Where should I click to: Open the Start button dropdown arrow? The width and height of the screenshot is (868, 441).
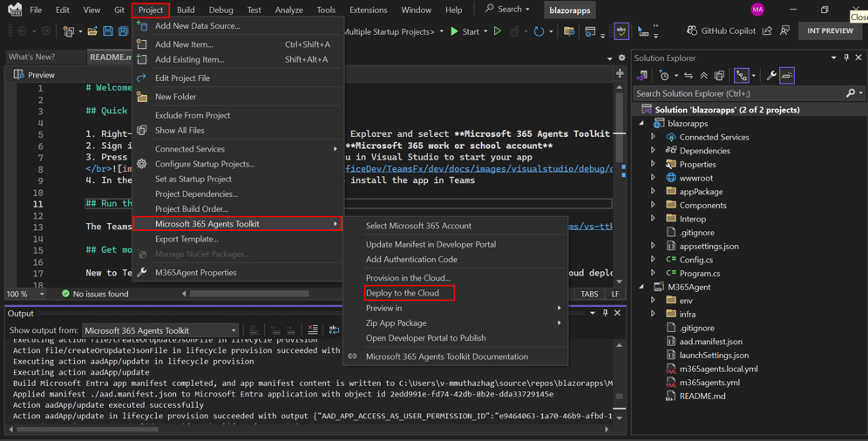click(485, 31)
